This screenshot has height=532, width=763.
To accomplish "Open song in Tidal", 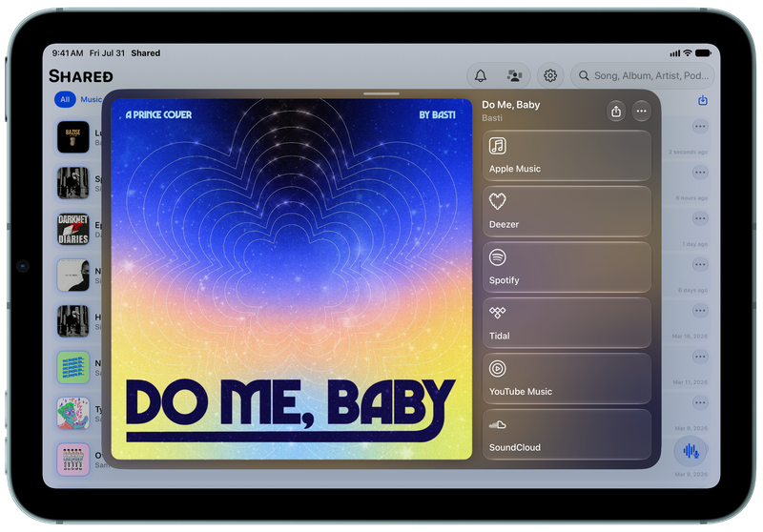I will coord(567,323).
